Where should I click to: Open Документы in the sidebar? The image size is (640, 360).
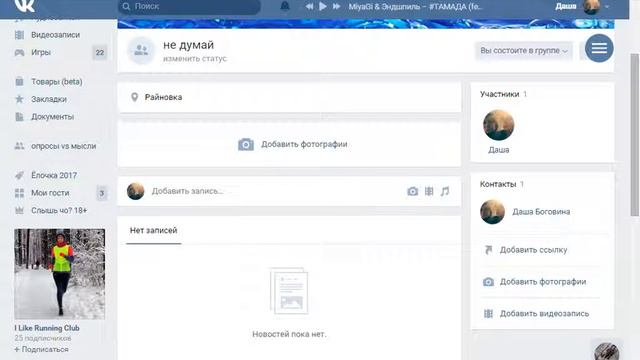[x=52, y=117]
